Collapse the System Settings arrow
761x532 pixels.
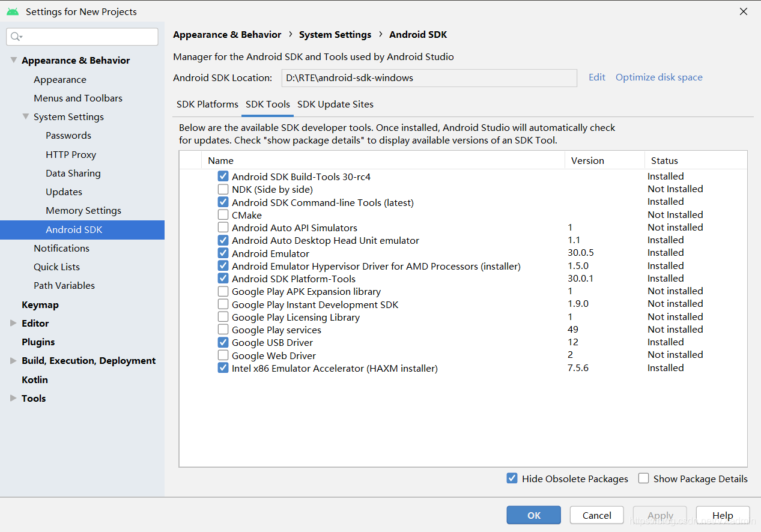[26, 116]
